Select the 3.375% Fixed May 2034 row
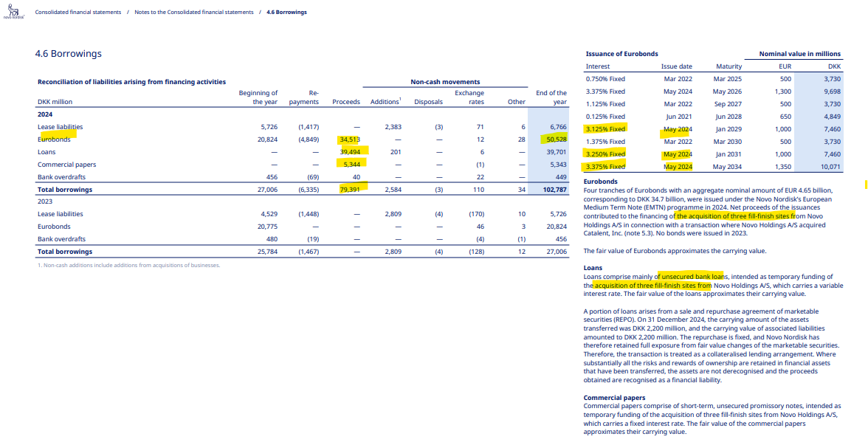Viewport: 868px width, 445px height. click(x=714, y=167)
